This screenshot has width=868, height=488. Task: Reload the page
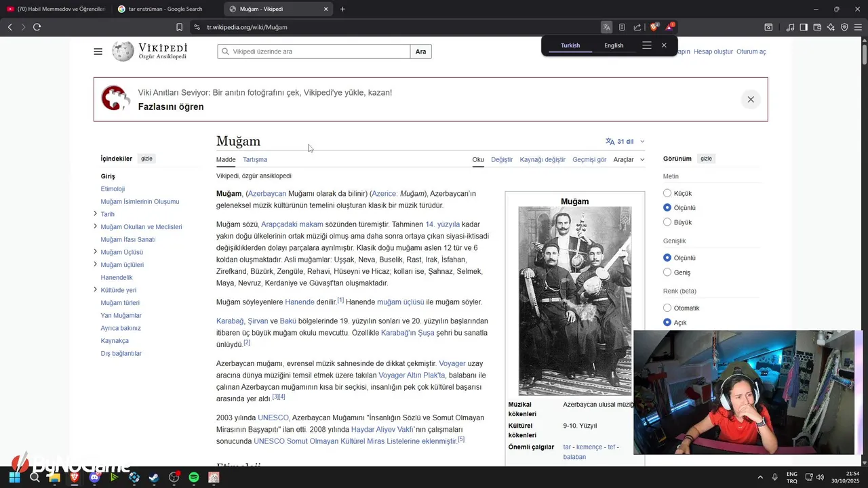(37, 27)
